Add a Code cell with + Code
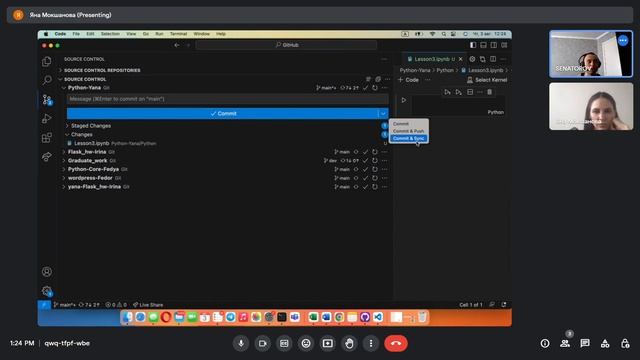The height and width of the screenshot is (360, 640). click(408, 80)
